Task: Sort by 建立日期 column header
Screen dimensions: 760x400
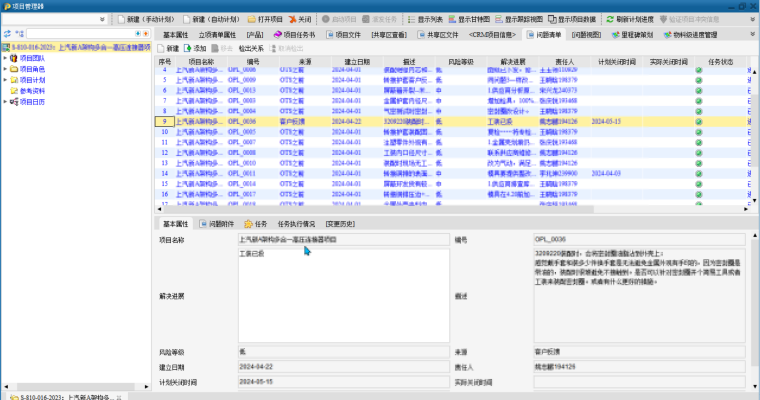Action: 357,62
